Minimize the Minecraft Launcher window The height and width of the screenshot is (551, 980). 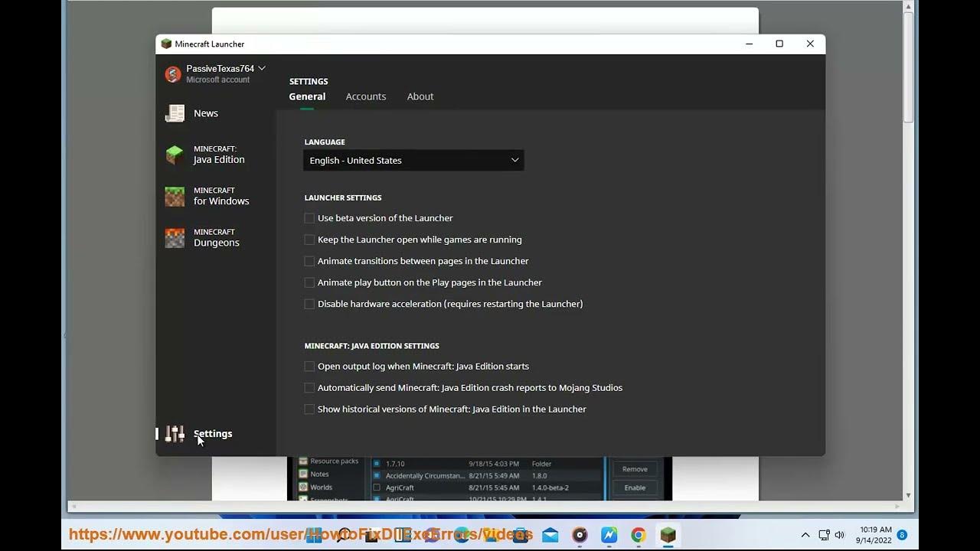pyautogui.click(x=749, y=44)
